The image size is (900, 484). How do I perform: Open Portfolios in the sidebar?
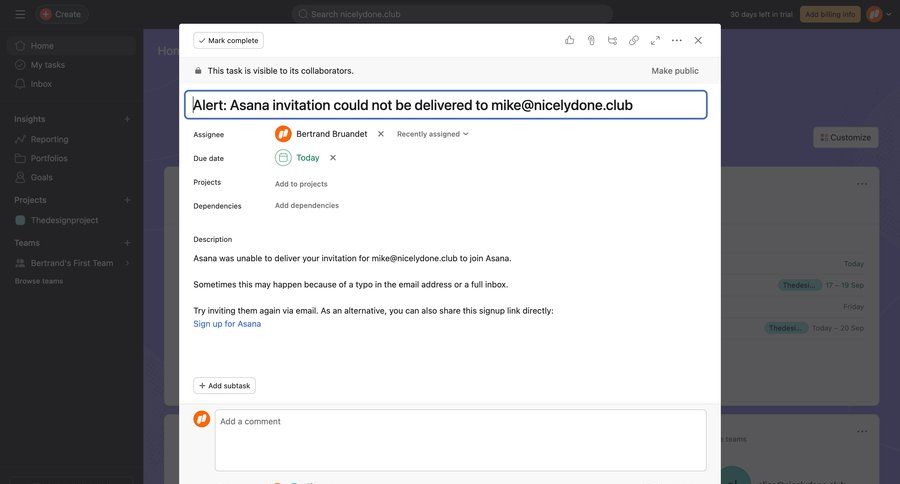(71, 158)
